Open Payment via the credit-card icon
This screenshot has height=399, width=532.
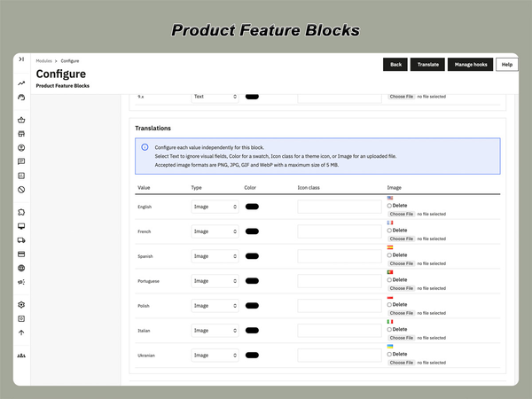[x=21, y=254]
